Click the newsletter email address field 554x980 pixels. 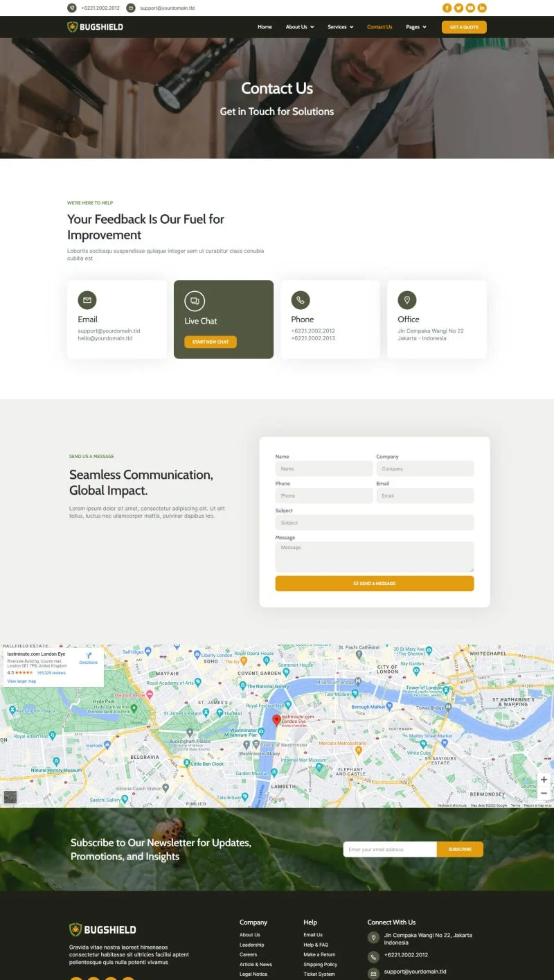(390, 849)
